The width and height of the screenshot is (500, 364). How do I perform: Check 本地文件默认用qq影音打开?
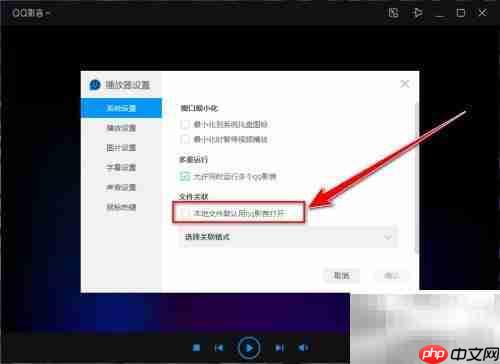[185, 213]
